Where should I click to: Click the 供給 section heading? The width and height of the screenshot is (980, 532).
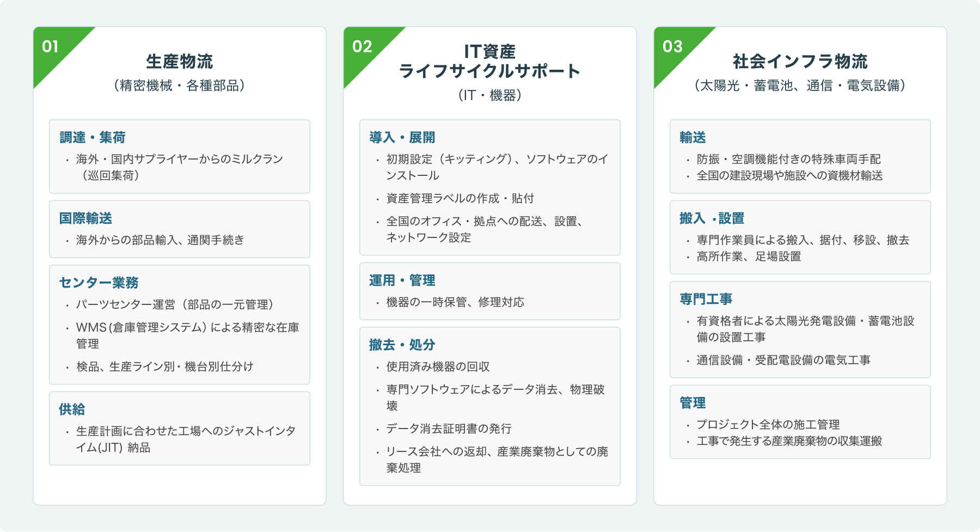click(x=72, y=409)
